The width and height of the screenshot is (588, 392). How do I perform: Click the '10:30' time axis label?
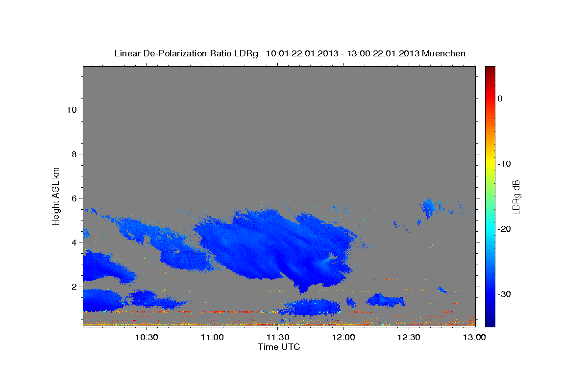147,337
